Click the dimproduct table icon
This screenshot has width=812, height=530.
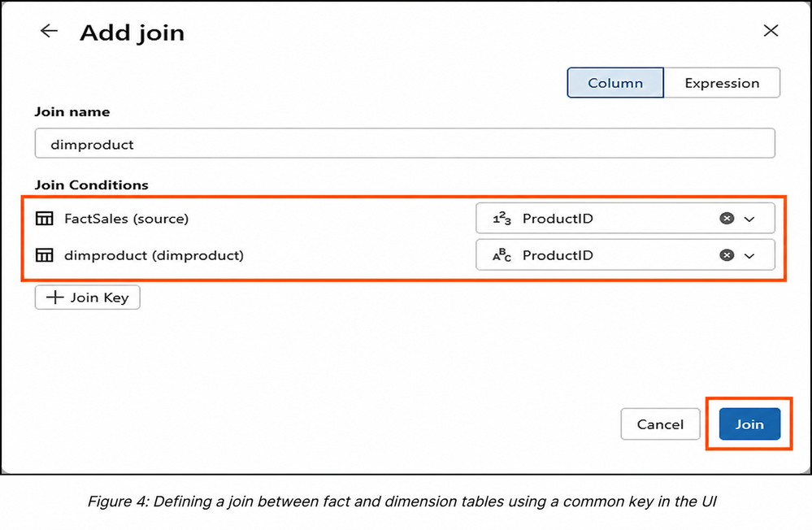click(x=45, y=255)
